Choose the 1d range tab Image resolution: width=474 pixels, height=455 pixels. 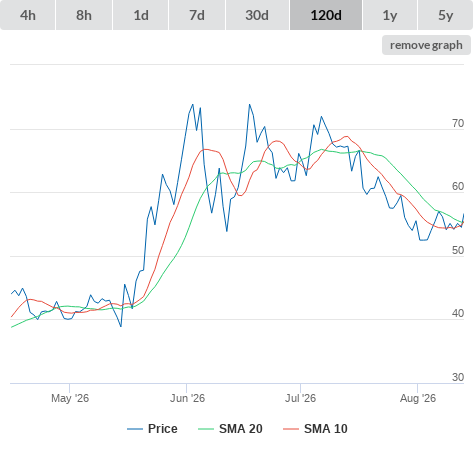141,15
